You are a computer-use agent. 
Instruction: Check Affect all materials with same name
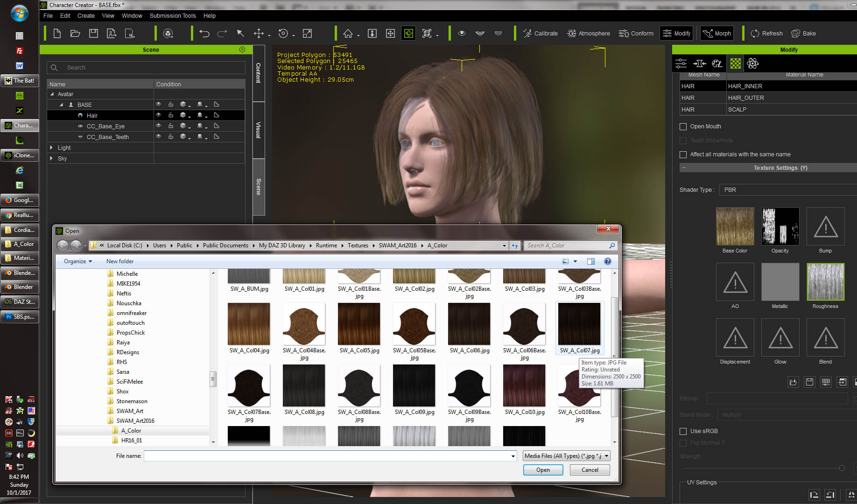pos(683,154)
